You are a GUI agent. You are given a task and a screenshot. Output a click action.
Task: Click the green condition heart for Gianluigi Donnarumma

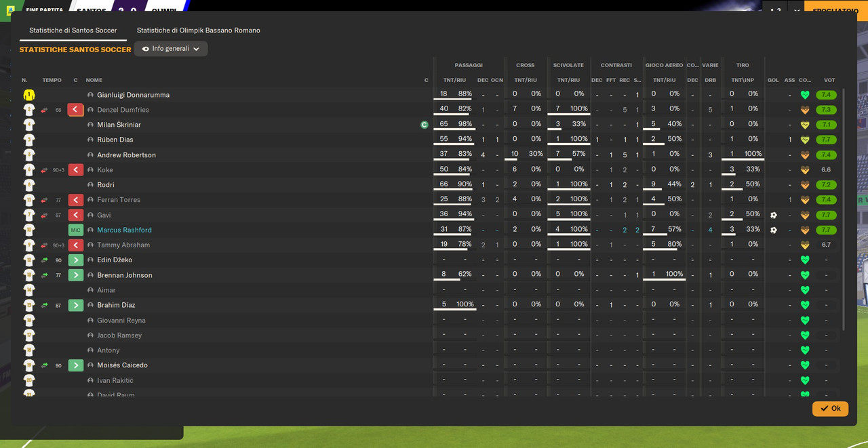coord(805,95)
